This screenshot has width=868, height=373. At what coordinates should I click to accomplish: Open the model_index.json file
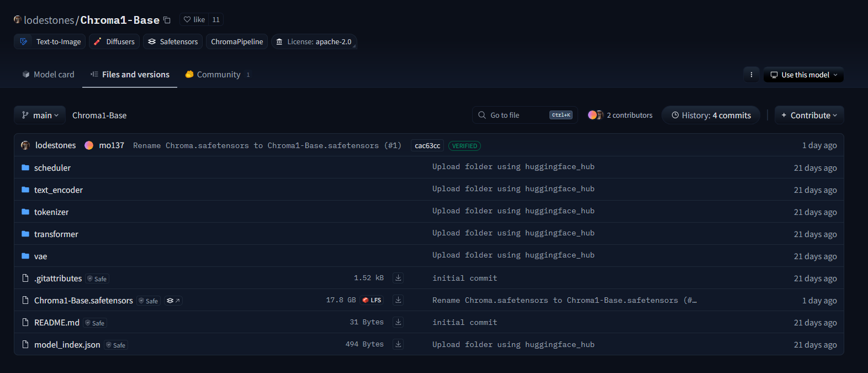pyautogui.click(x=67, y=344)
